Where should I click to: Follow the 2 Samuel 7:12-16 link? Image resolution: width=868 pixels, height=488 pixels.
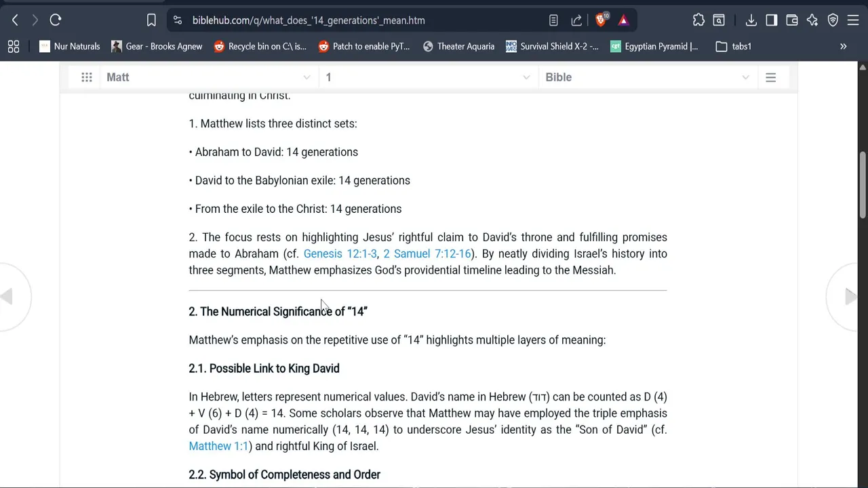(427, 253)
